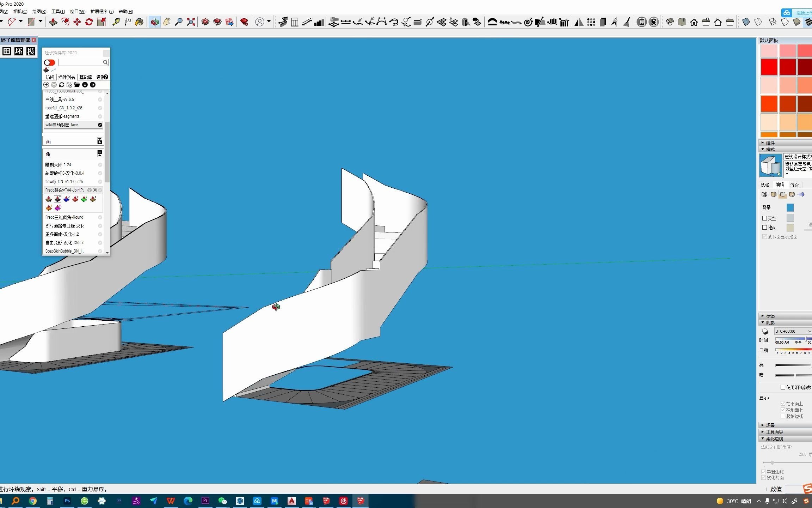Image resolution: width=812 pixels, height=508 pixels.
Task: Click the plugin library search field
Action: [81, 62]
